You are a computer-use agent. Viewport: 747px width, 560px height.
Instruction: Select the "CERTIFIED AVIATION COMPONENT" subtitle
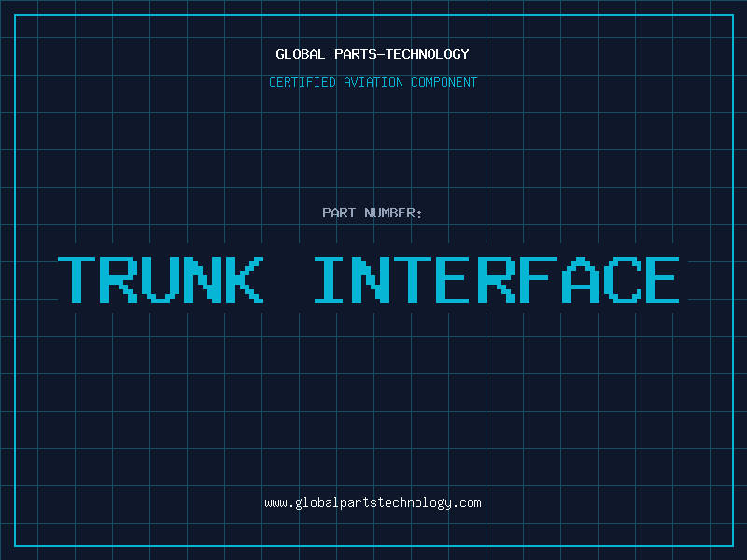click(373, 82)
